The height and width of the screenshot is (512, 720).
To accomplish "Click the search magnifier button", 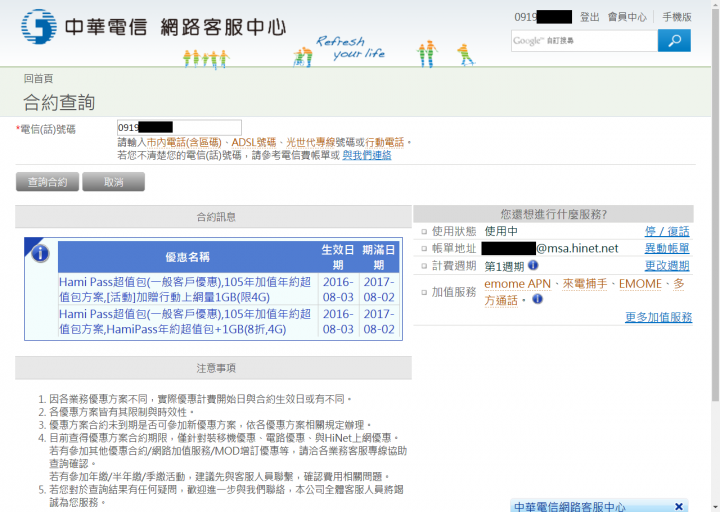I will 674,41.
